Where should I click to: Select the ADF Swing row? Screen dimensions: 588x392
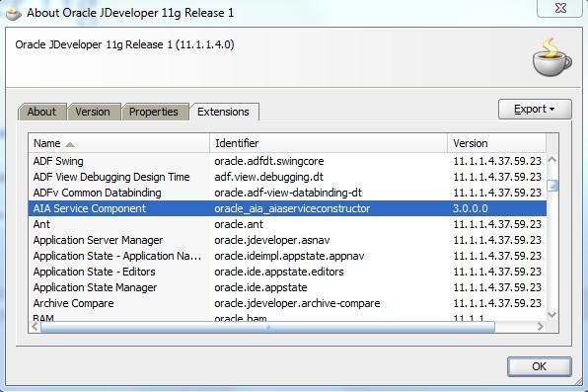point(287,161)
